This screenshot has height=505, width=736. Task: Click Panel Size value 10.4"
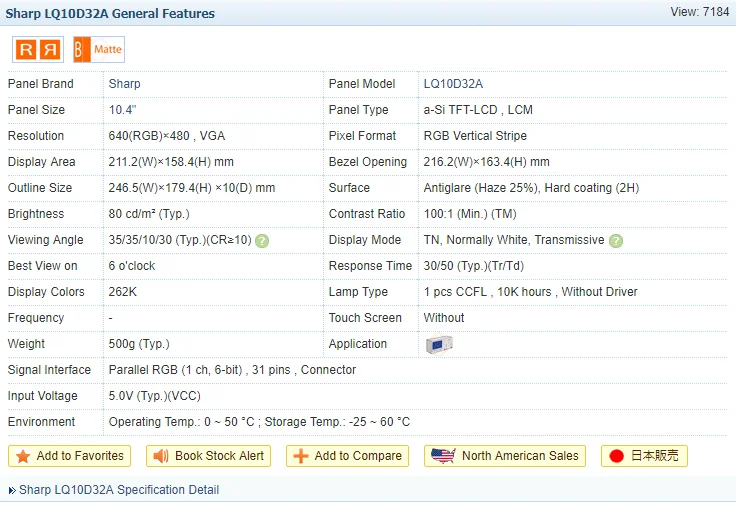[122, 110]
